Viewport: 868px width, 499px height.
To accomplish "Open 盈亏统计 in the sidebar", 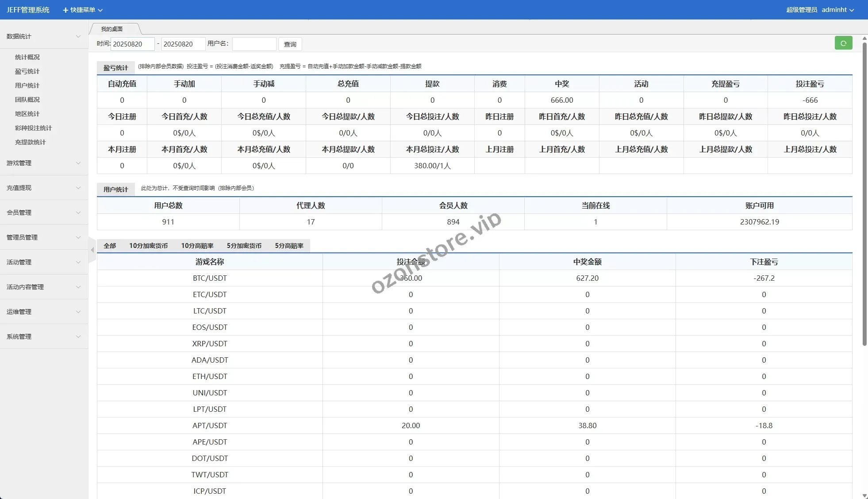I will click(27, 71).
